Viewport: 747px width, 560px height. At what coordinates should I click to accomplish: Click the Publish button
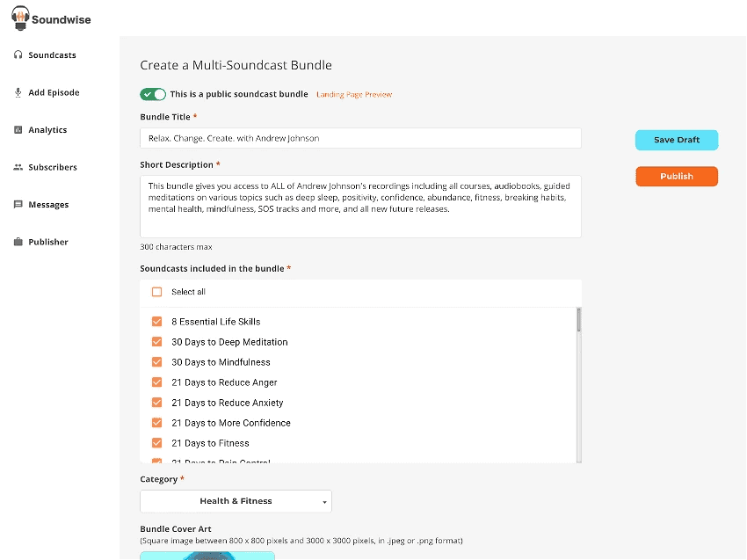pos(677,177)
